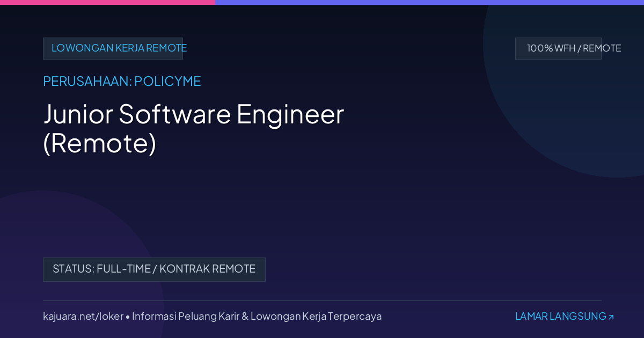Select the PERUSAHAAN: POLICYME company label
Screen dimensions: 644x338
[122, 82]
